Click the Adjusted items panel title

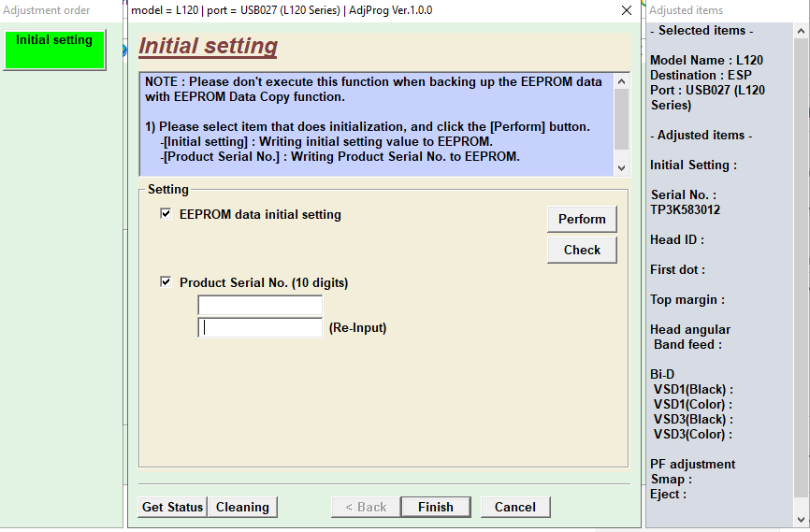[x=686, y=10]
